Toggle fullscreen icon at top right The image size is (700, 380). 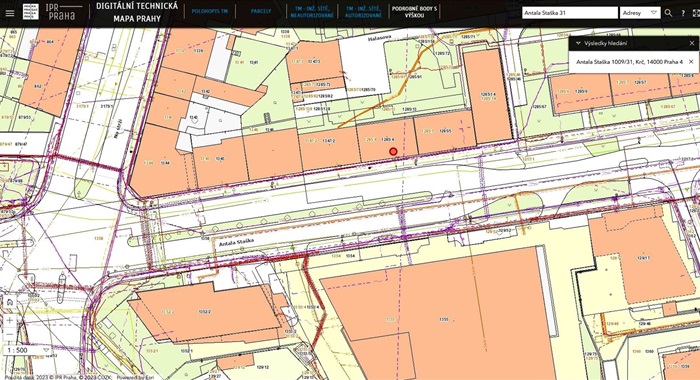pyautogui.click(x=696, y=13)
